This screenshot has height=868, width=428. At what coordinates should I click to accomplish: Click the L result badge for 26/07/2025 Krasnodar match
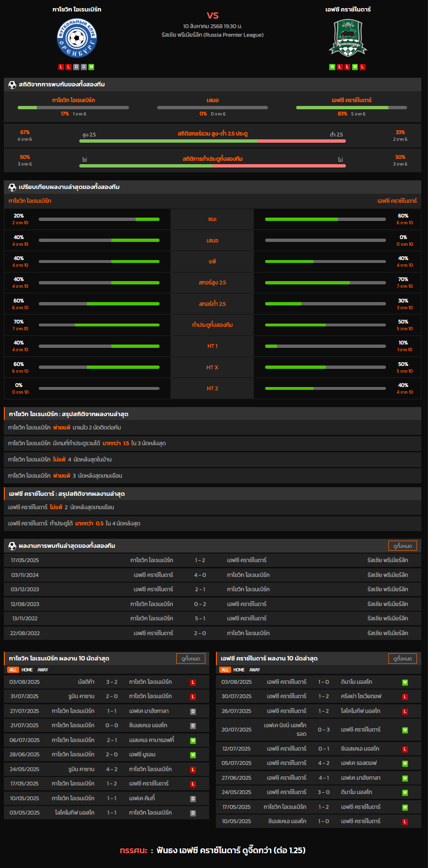(x=405, y=711)
